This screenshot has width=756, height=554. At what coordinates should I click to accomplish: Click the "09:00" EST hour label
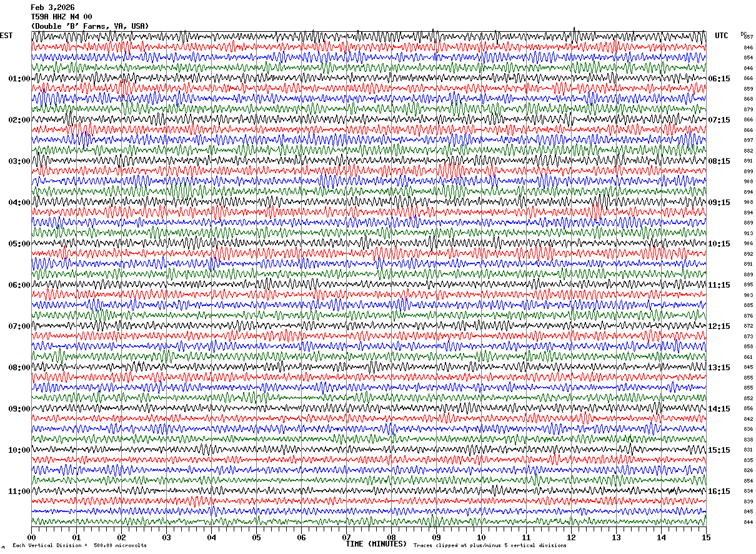pyautogui.click(x=19, y=409)
